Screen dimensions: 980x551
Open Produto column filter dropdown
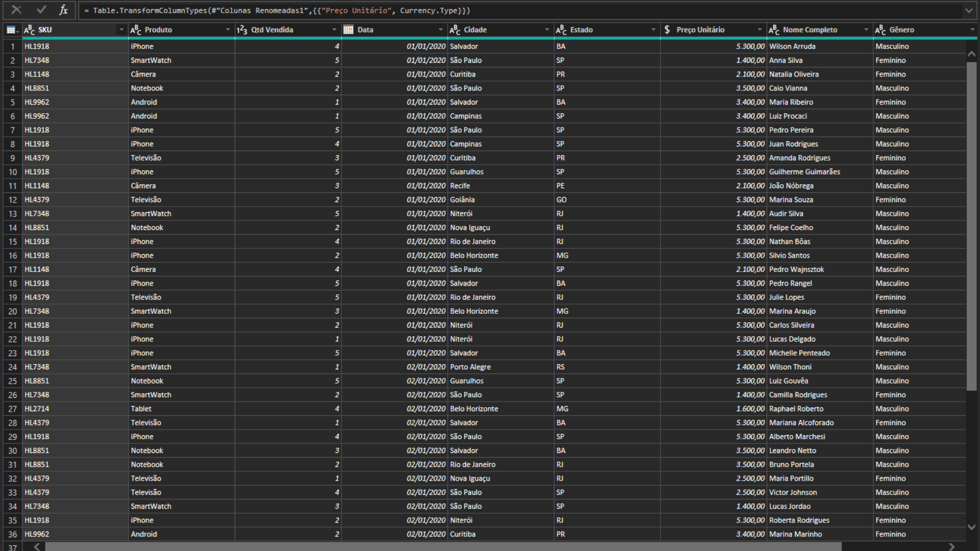point(228,30)
